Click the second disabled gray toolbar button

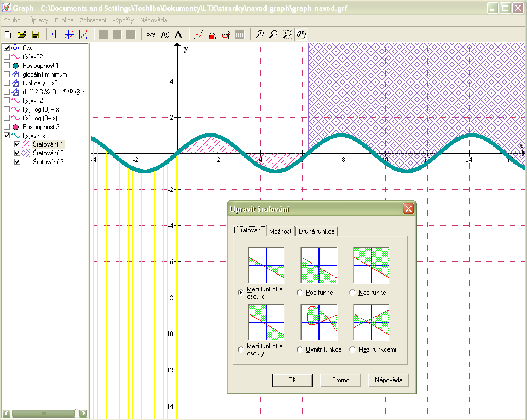pos(117,34)
